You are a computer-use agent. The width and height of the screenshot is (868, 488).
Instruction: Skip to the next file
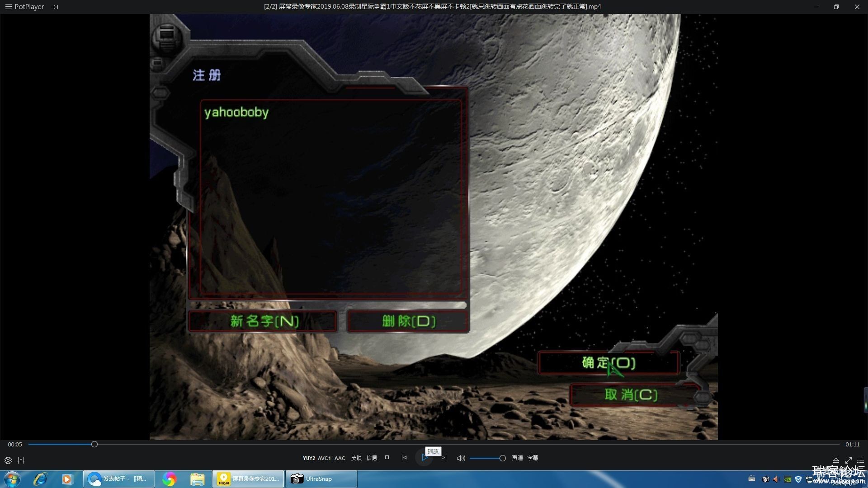[x=444, y=458]
